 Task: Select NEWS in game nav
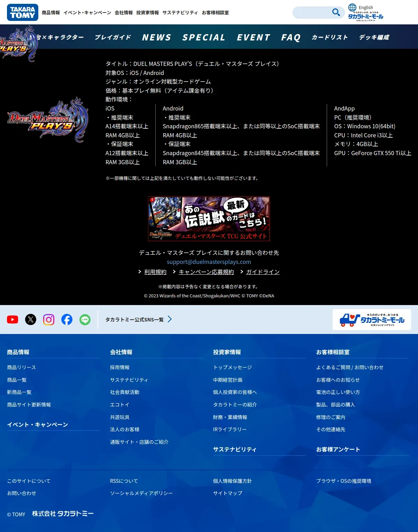pyautogui.click(x=157, y=37)
